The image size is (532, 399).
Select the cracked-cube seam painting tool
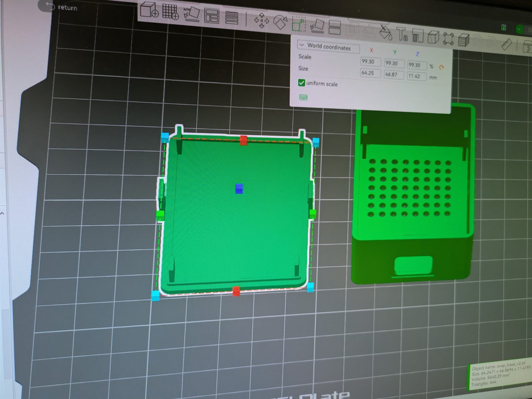[x=433, y=38]
